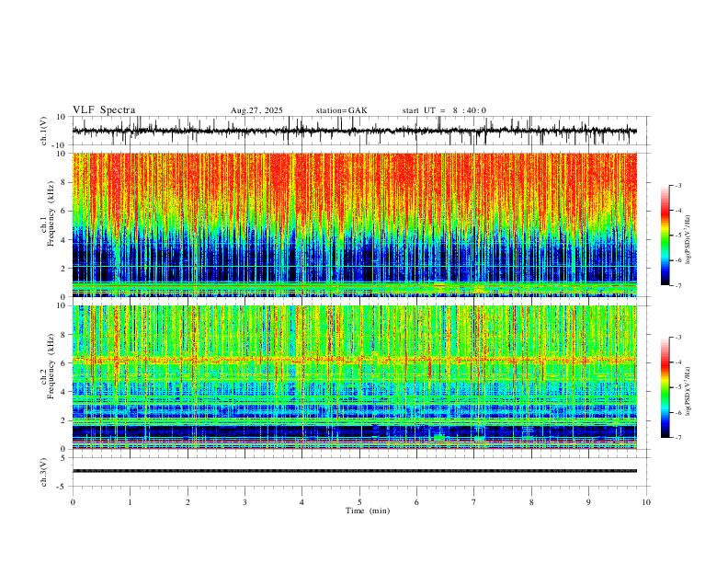Click the ch.1 color bar log(PSD) label
Screen dimensions: 728x563
(688, 240)
